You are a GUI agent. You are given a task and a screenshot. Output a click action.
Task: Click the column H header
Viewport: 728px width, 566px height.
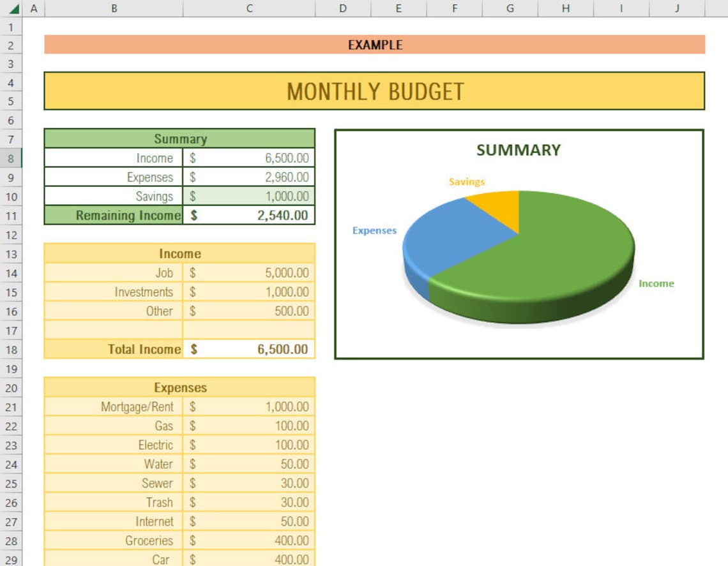(x=565, y=8)
